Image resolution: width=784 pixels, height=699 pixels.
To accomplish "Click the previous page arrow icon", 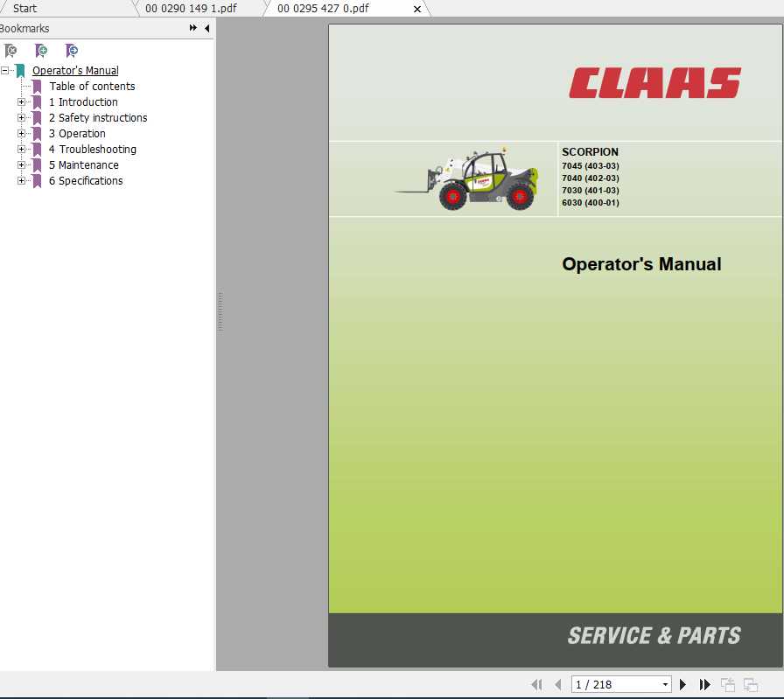I will coord(558,684).
